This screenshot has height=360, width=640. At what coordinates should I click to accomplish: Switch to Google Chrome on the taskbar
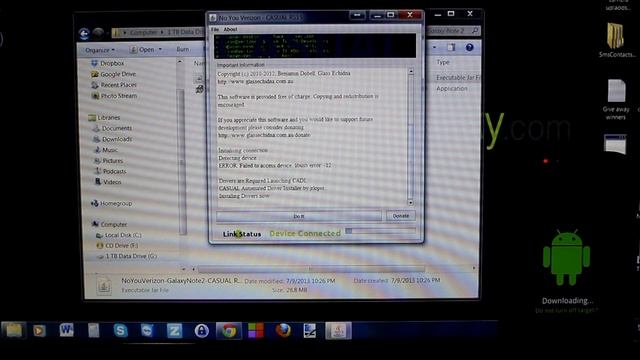(x=229, y=331)
